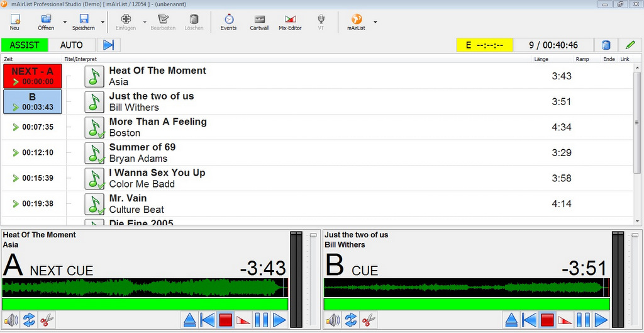
Task: Click Player B loop arrows icon
Action: pyautogui.click(x=351, y=319)
